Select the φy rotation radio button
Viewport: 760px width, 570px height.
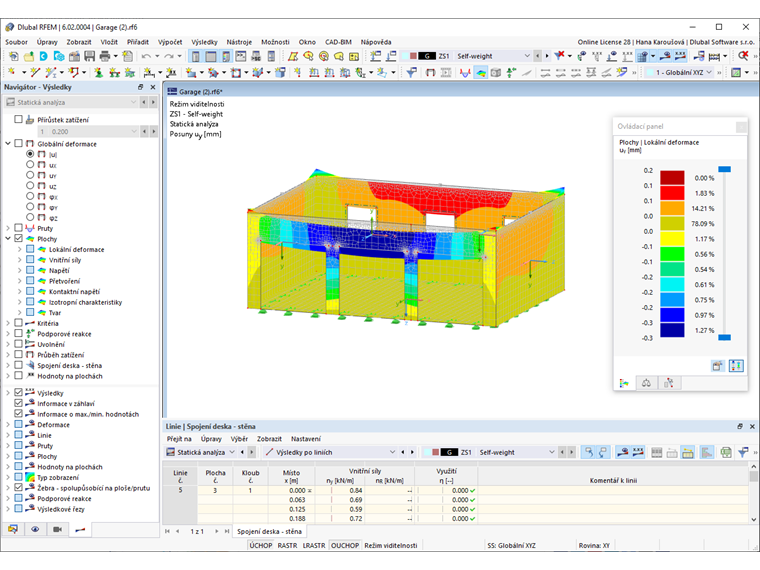(x=30, y=207)
